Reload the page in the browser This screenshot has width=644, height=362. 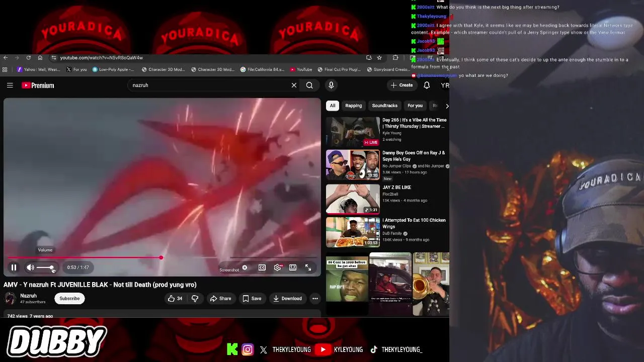point(28,58)
